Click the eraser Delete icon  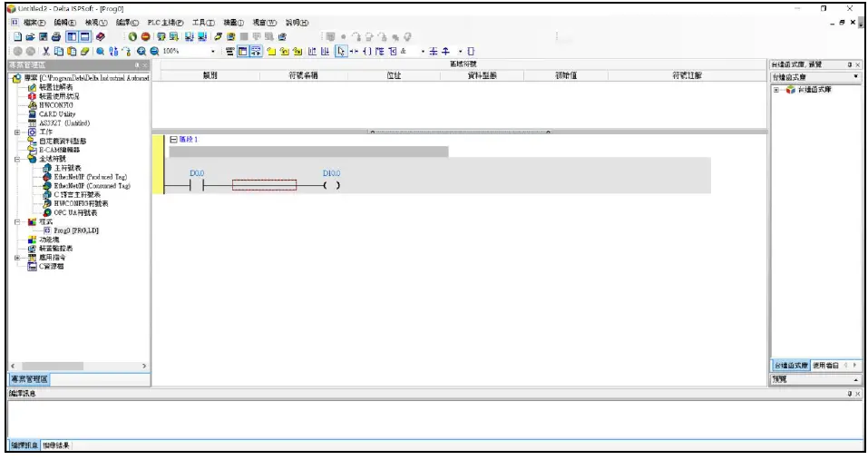84,51
